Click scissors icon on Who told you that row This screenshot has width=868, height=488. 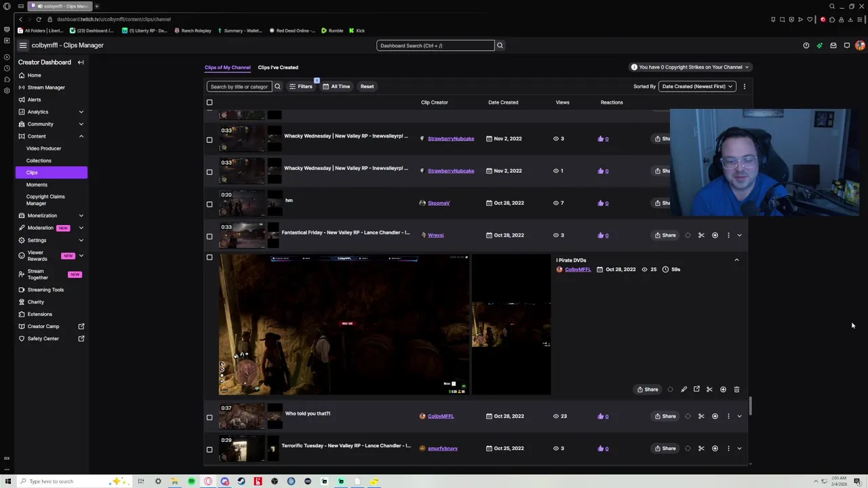coord(701,416)
